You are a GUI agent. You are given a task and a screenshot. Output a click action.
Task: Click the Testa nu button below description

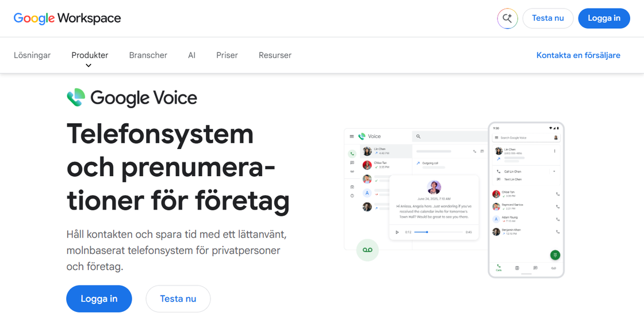pos(178,299)
